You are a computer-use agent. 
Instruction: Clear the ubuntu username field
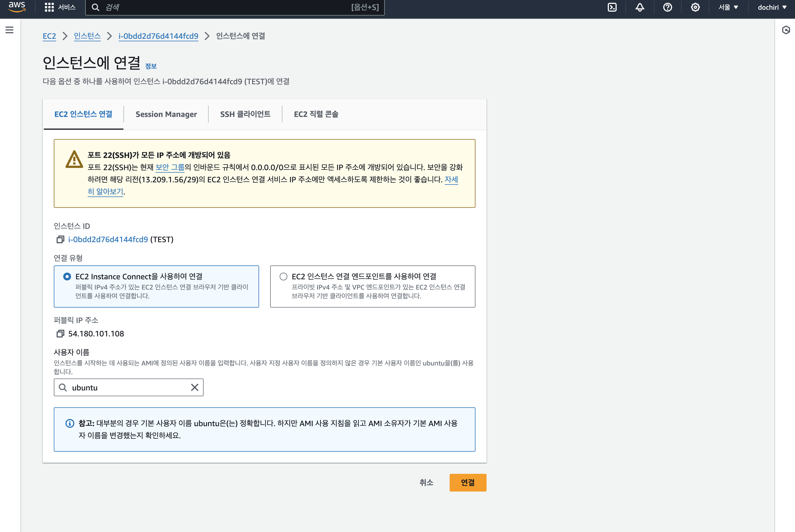click(195, 387)
